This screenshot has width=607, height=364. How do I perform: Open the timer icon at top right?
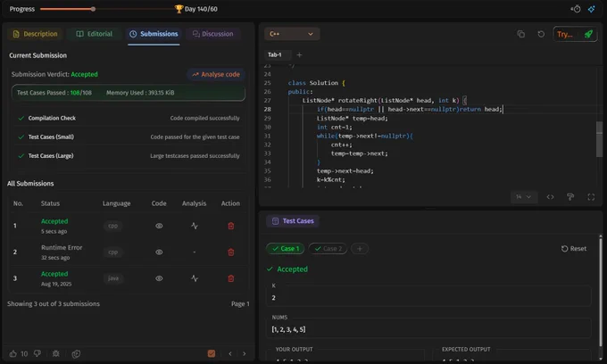576,9
